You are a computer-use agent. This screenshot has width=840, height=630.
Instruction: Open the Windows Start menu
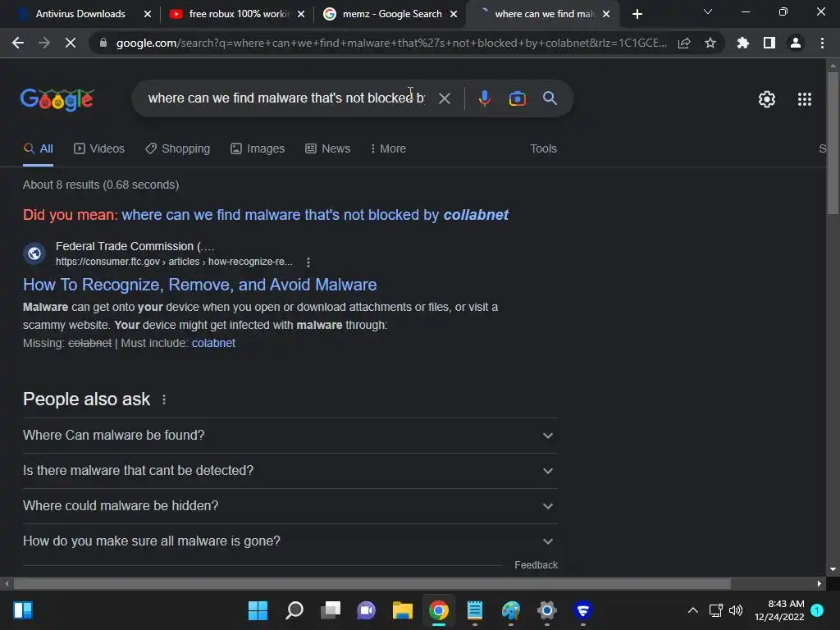258,610
